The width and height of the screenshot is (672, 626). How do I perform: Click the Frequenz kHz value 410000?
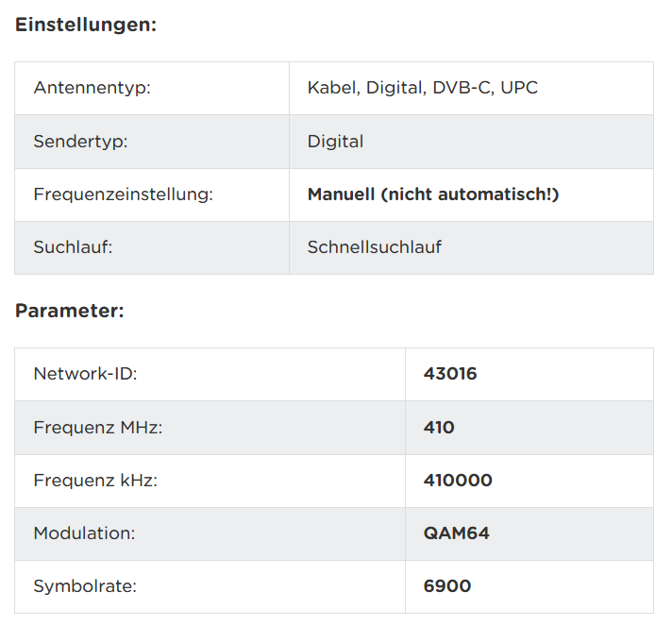[458, 481]
